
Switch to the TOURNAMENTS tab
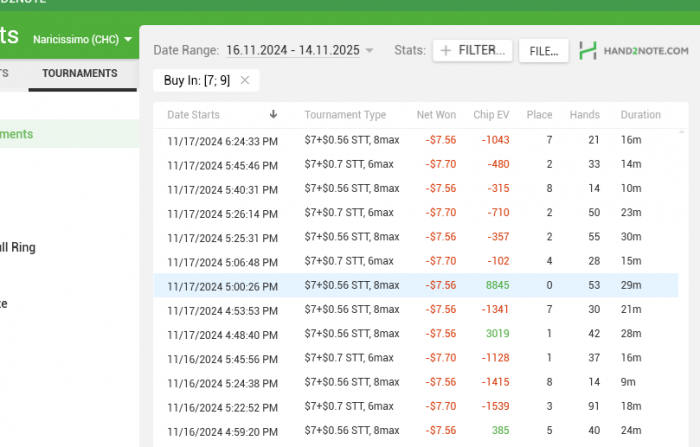(79, 73)
